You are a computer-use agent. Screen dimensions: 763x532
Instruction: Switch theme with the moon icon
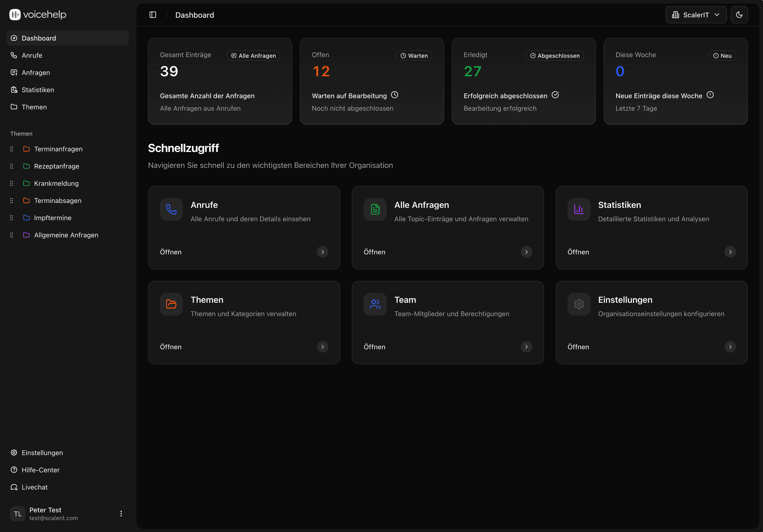point(739,15)
